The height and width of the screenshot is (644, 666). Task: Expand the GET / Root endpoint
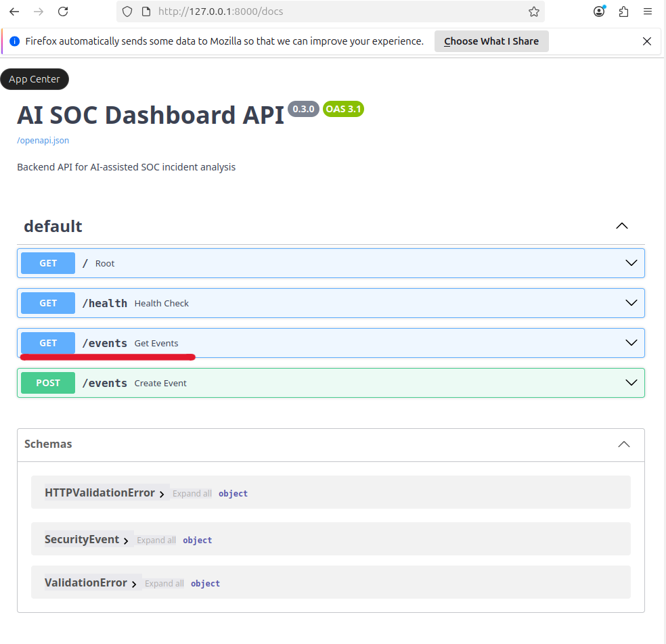[x=331, y=263]
